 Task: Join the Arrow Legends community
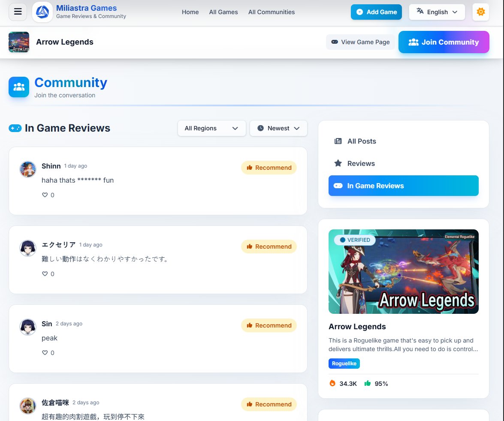444,42
